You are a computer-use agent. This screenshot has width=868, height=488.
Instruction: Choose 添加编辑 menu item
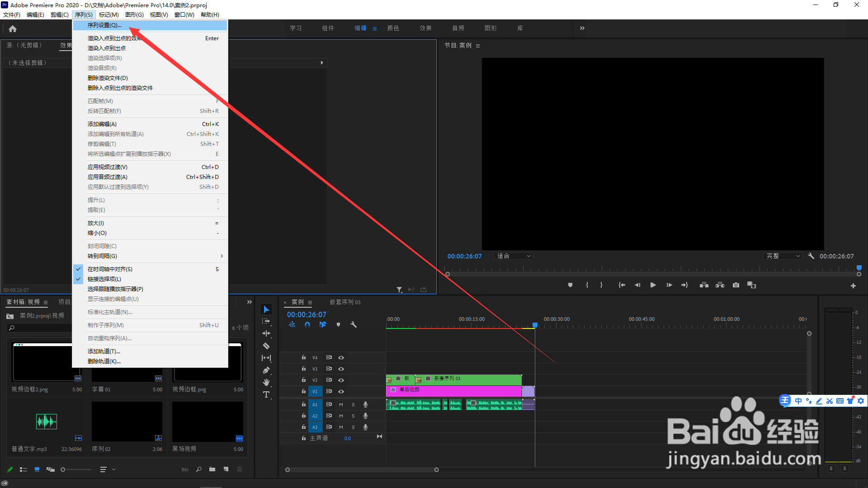[150, 124]
